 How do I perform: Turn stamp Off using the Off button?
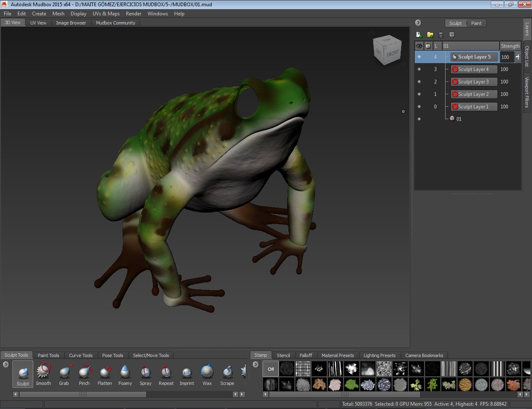point(271,369)
